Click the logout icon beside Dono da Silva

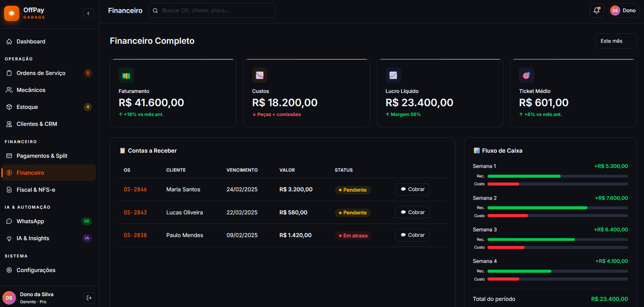coord(89,298)
